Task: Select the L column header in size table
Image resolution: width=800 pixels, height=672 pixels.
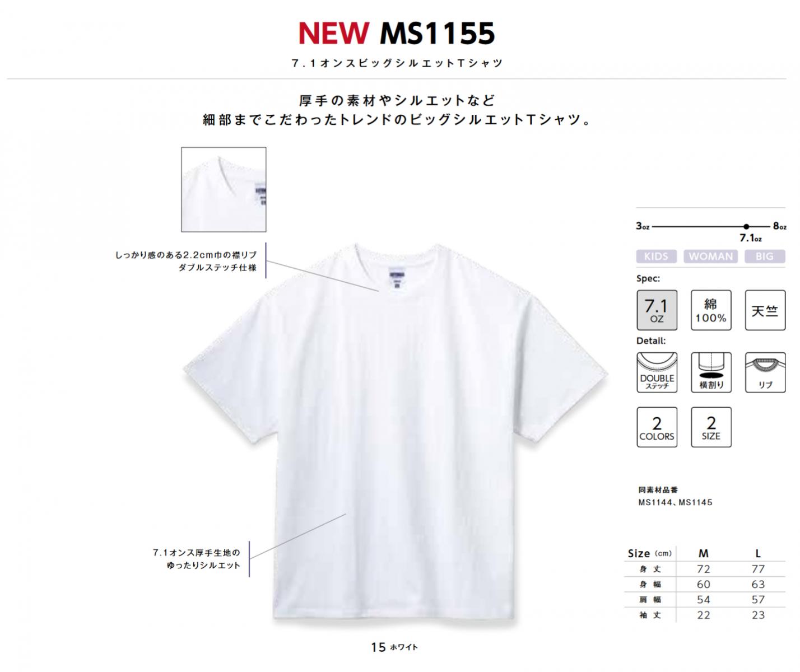Action: click(758, 553)
